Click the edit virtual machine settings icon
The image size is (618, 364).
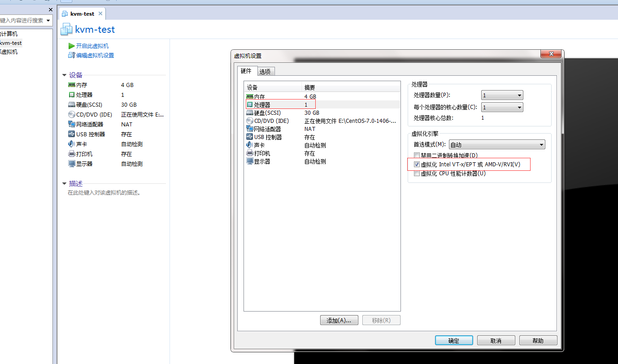coord(71,55)
